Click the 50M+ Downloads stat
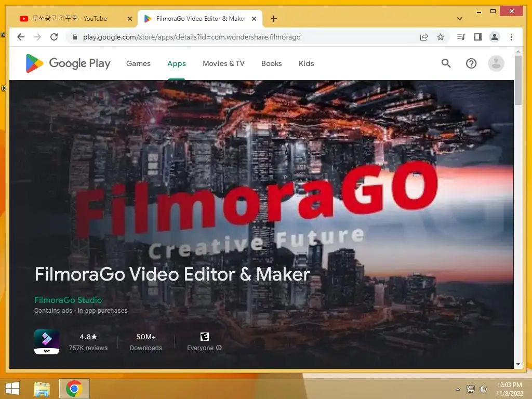Image resolution: width=532 pixels, height=399 pixels. 146,342
